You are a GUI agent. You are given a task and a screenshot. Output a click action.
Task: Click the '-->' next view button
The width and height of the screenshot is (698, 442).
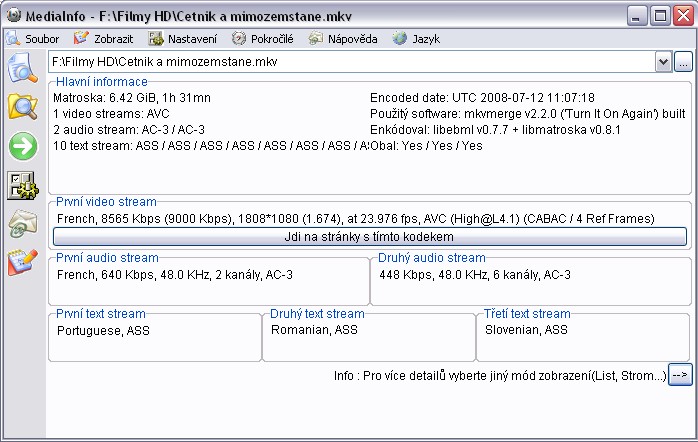[x=680, y=375]
